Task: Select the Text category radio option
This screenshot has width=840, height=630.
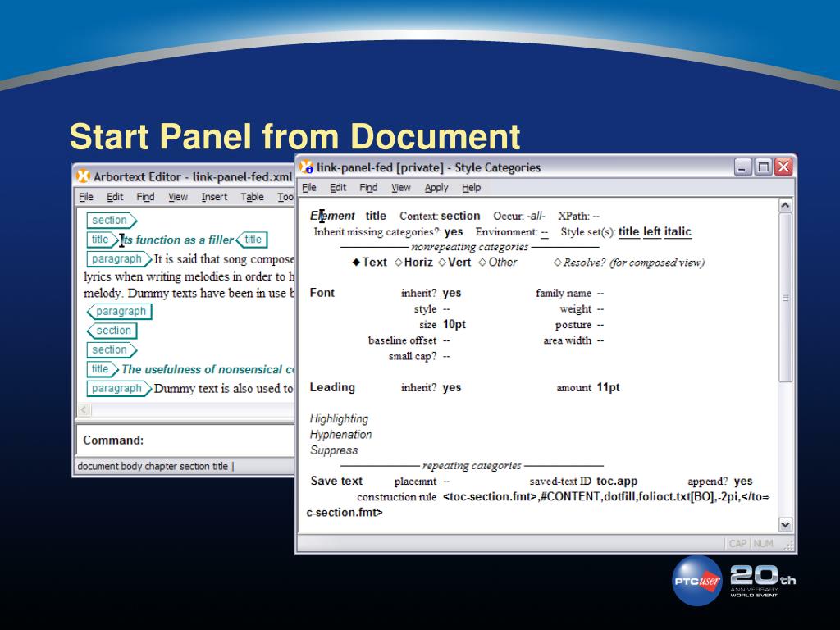Action: 369,262
